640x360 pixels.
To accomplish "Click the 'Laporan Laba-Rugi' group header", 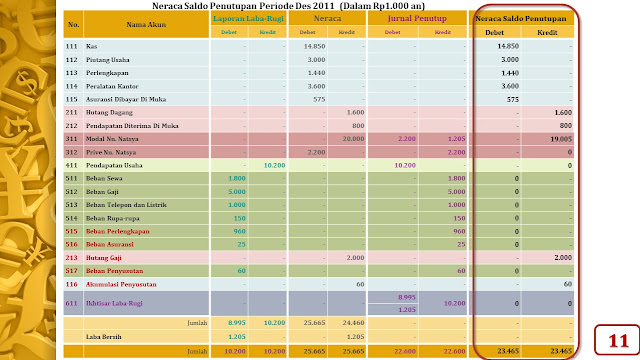I will pyautogui.click(x=248, y=18).
